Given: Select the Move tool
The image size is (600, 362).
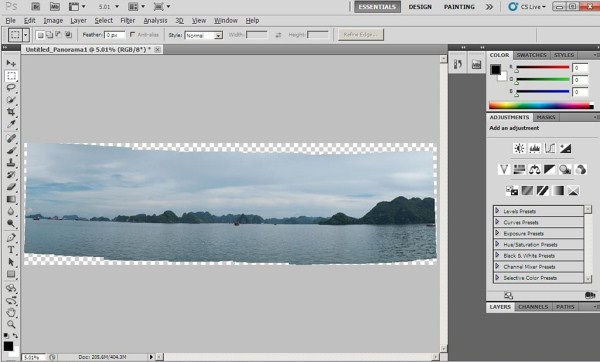Looking at the screenshot, I should [x=11, y=63].
